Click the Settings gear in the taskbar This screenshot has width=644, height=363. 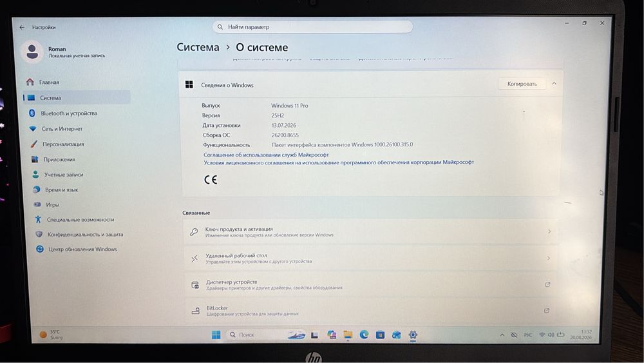pyautogui.click(x=413, y=335)
